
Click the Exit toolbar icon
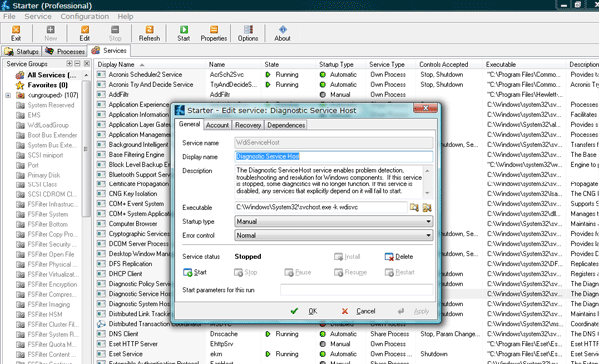pos(16,33)
